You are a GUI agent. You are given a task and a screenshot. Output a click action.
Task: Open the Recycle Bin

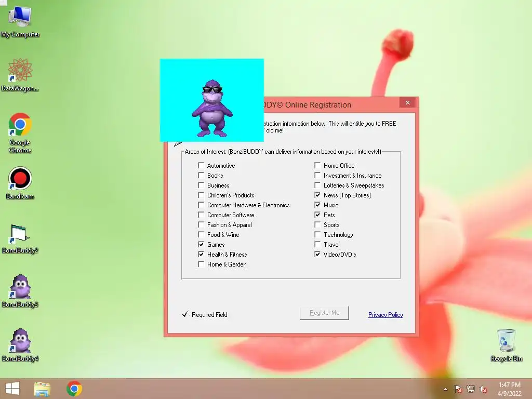tap(506, 345)
